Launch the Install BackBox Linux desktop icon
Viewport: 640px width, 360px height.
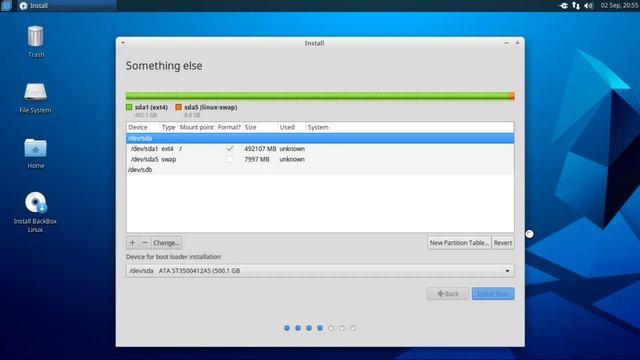36,211
